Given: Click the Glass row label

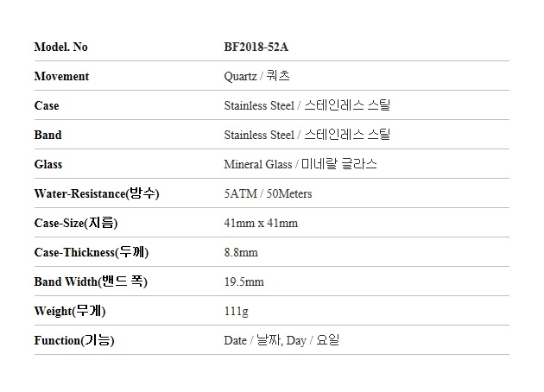Looking at the screenshot, I should tap(48, 164).
